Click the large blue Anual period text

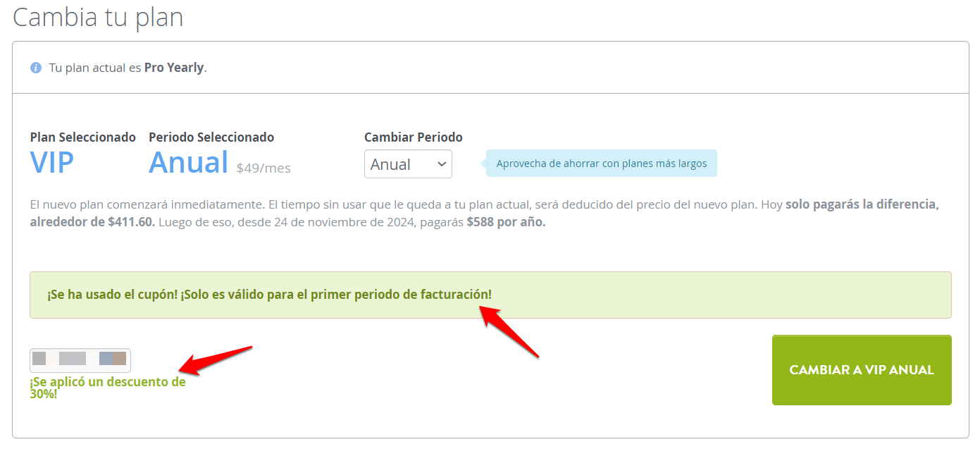pyautogui.click(x=188, y=163)
